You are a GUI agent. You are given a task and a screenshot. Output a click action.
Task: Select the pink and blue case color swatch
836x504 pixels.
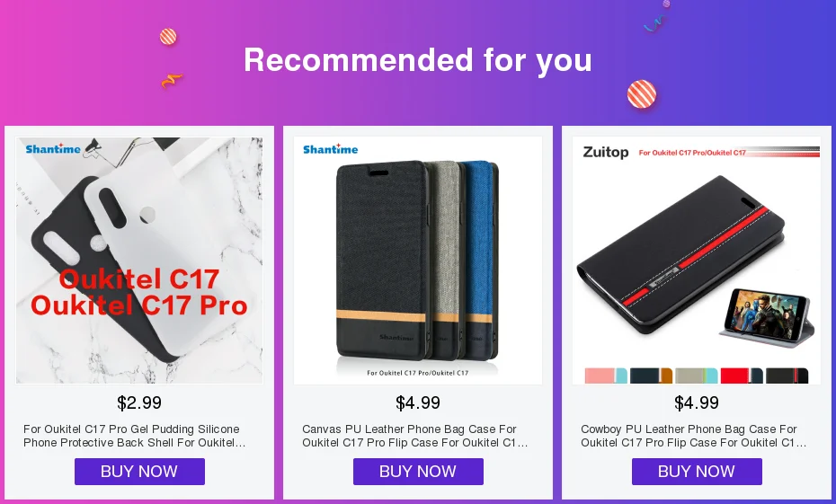tap(606, 376)
